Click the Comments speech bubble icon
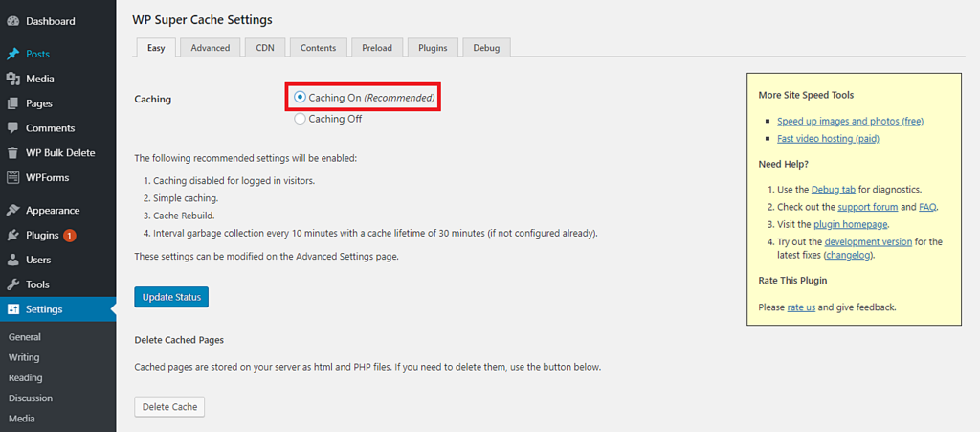The height and width of the screenshot is (432, 980). tap(12, 128)
